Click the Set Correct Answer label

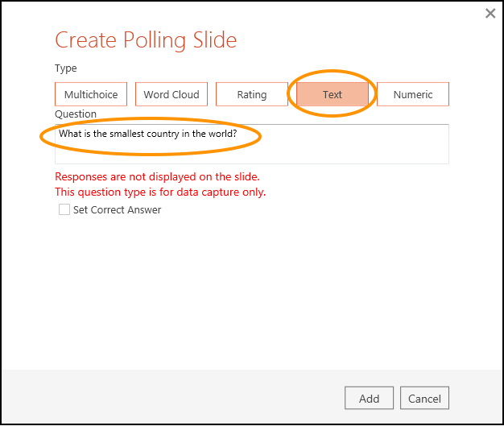(117, 210)
